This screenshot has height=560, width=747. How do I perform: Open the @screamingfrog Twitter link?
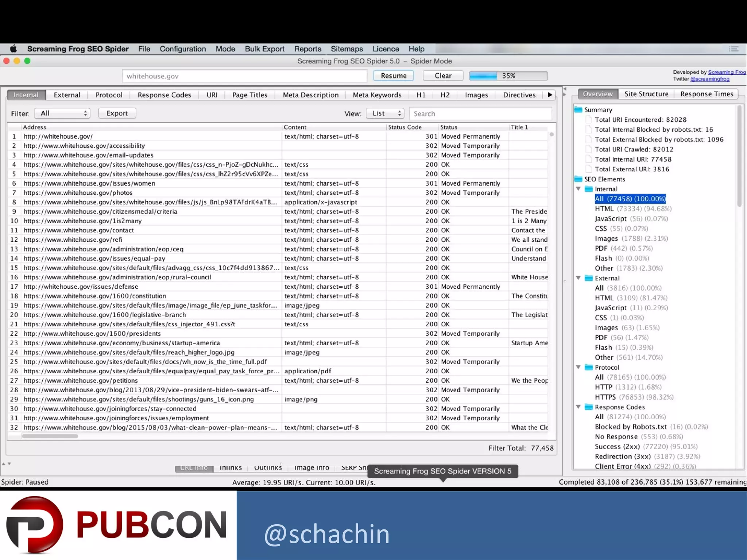tap(709, 79)
